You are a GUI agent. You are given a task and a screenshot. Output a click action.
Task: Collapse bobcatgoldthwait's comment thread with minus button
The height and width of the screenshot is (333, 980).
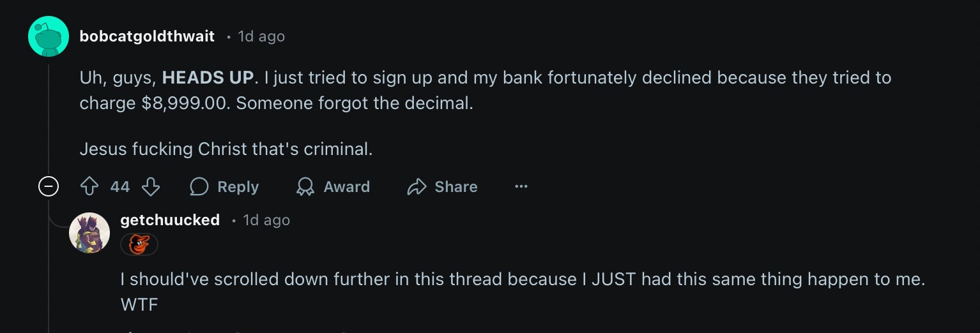point(49,187)
